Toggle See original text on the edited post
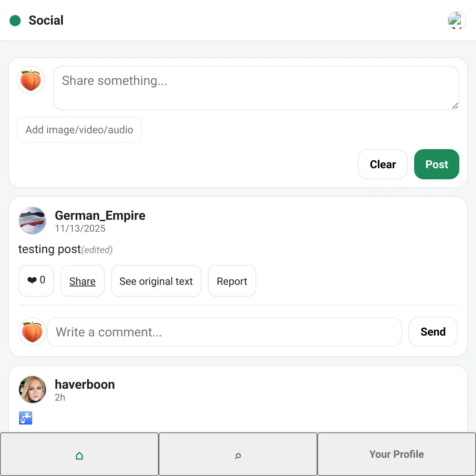Viewport: 476px width, 476px height. pyautogui.click(x=156, y=281)
